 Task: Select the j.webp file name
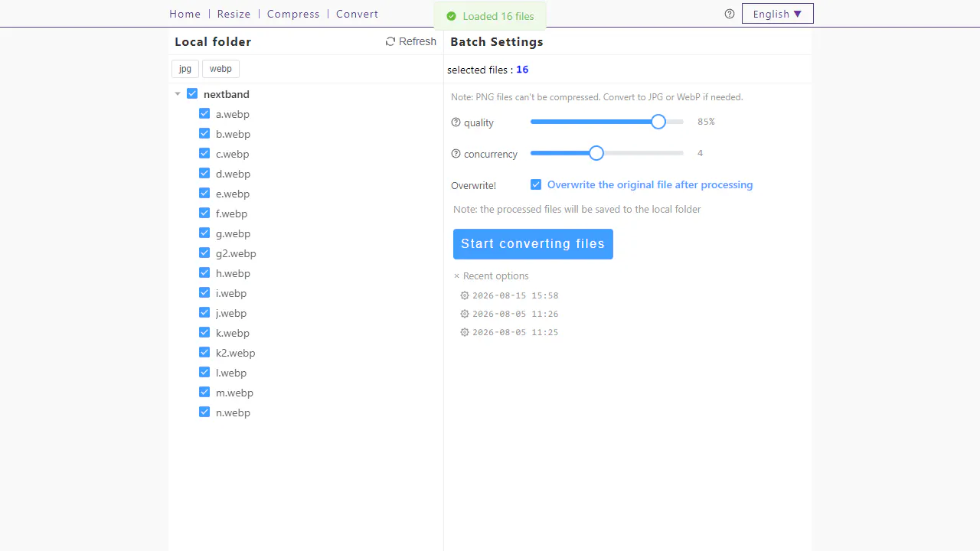pyautogui.click(x=231, y=313)
